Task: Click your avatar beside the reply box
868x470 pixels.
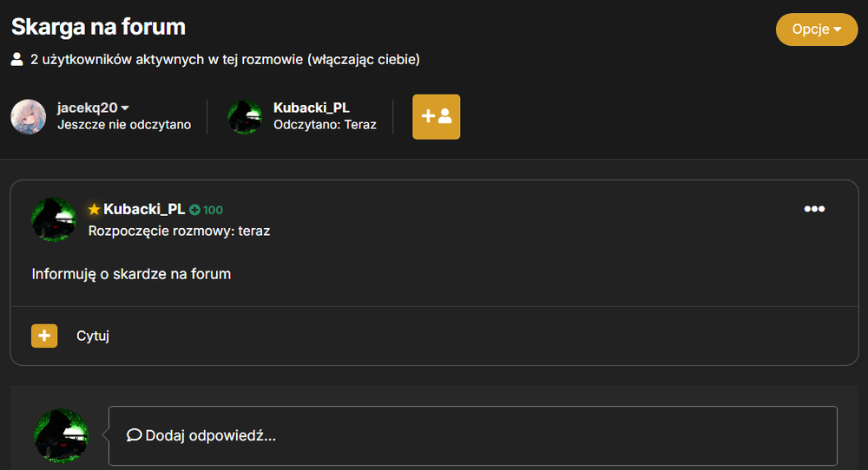Action: [x=61, y=435]
